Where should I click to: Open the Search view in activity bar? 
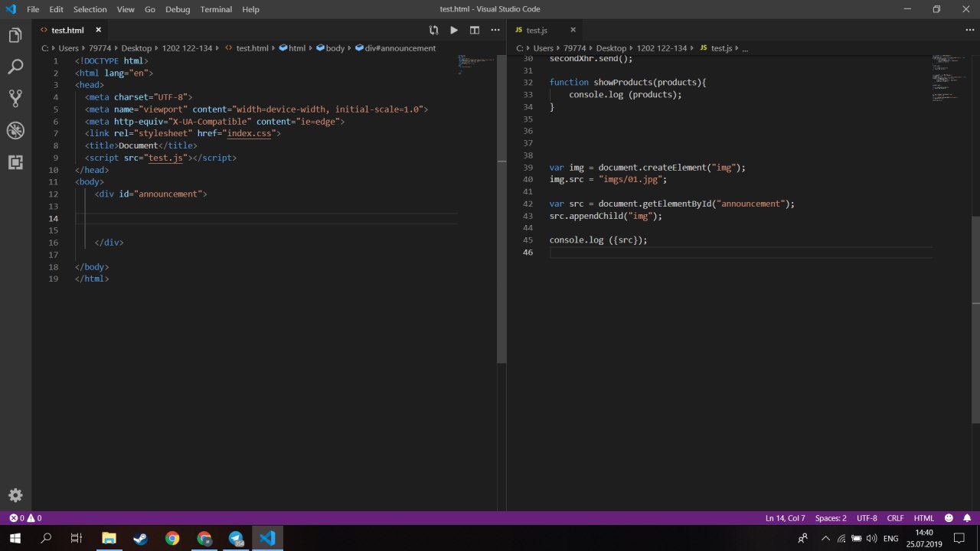pos(15,67)
